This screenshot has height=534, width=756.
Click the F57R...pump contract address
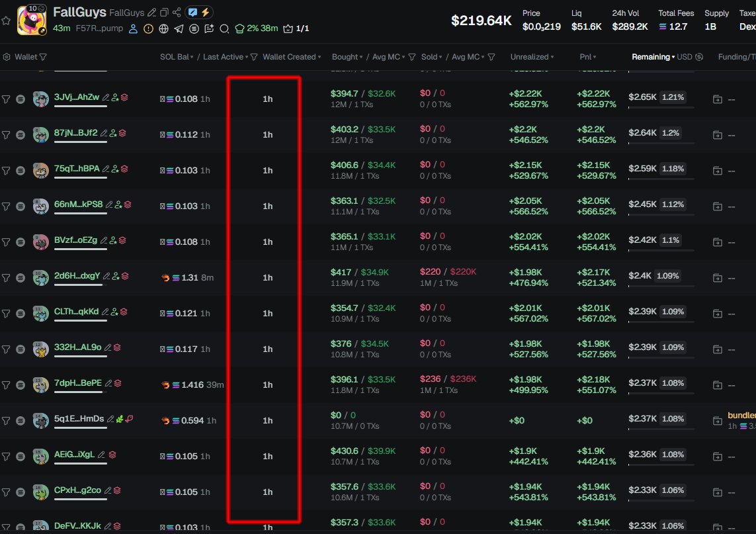[99, 28]
